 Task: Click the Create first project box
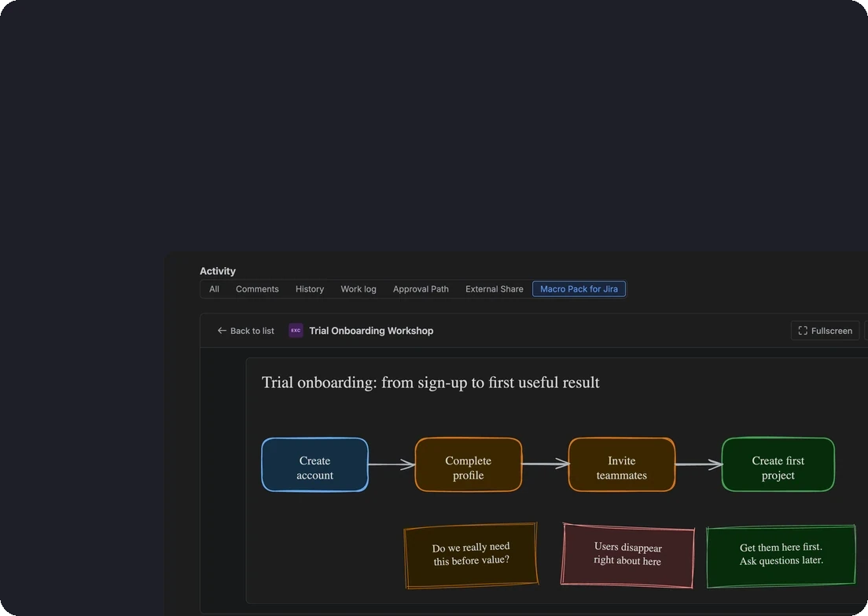(778, 465)
